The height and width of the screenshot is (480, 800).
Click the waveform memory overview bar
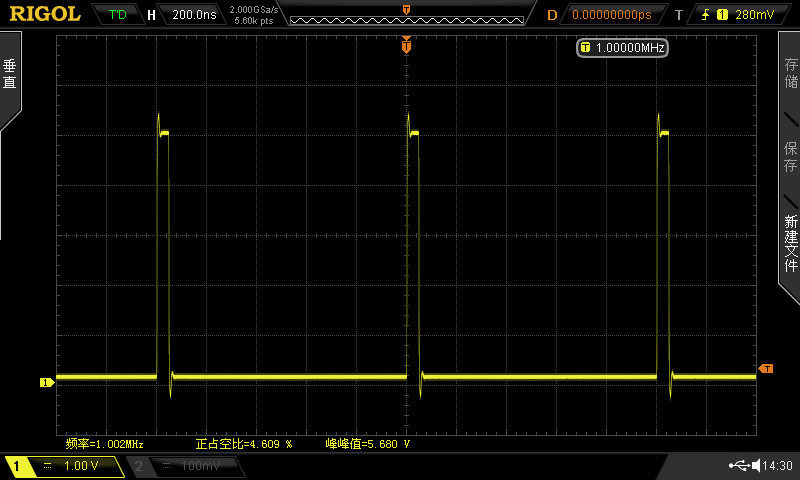(x=407, y=21)
